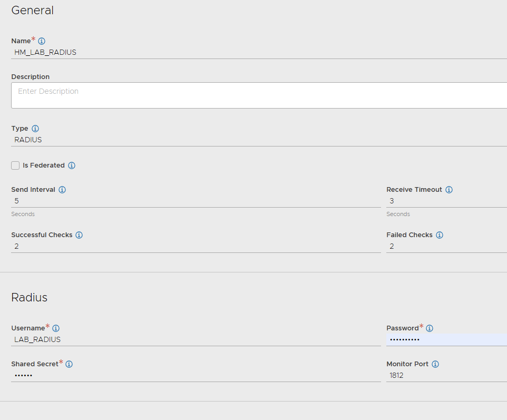Screen dimensions: 507x420
Task: Click the Monitor Port info icon
Action: [x=434, y=364]
